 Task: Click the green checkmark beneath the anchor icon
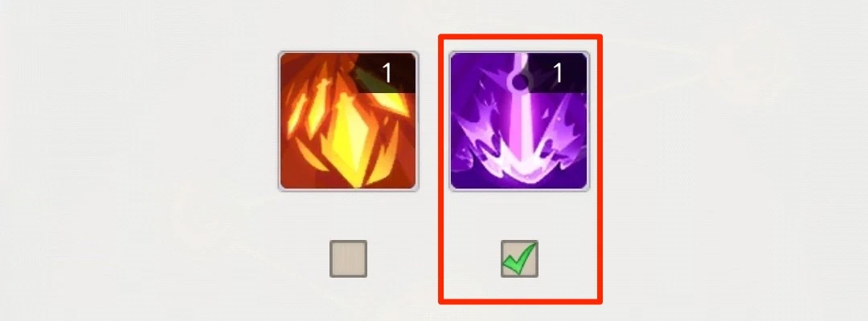pos(519,258)
